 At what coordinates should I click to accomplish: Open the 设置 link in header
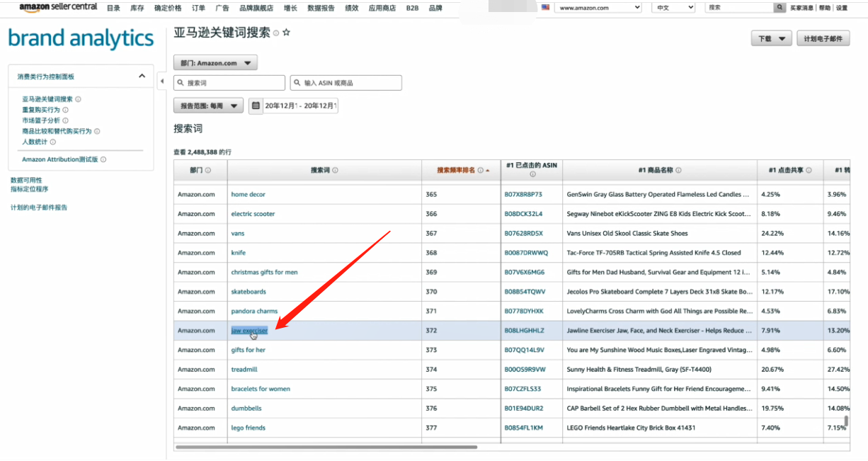(x=841, y=8)
